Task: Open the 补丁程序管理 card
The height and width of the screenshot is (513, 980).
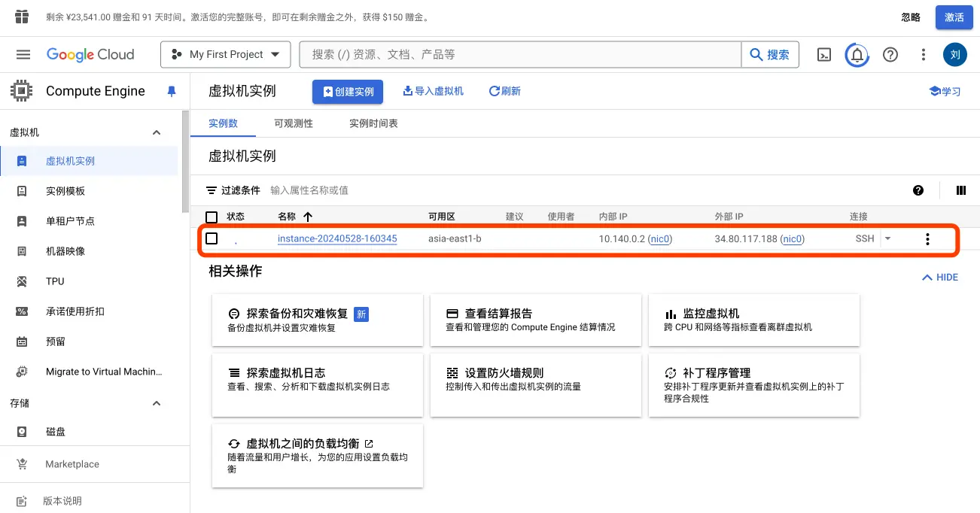Action: 754,385
